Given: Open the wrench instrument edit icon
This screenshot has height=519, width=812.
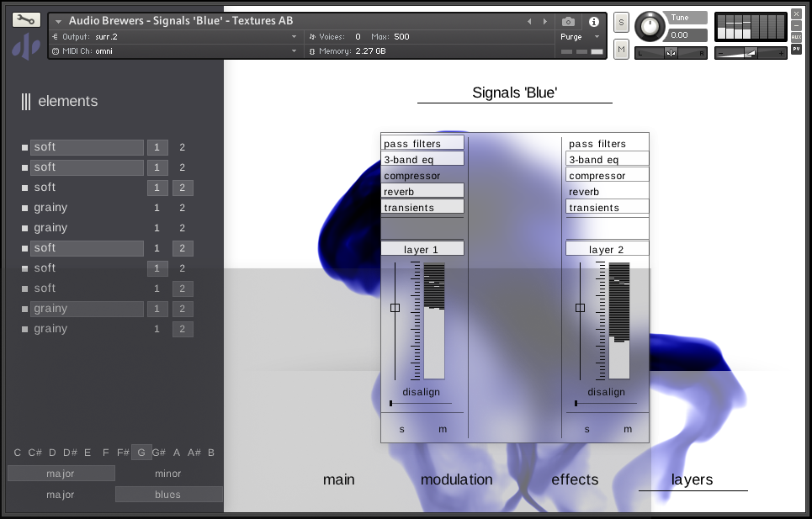Looking at the screenshot, I should pyautogui.click(x=26, y=20).
